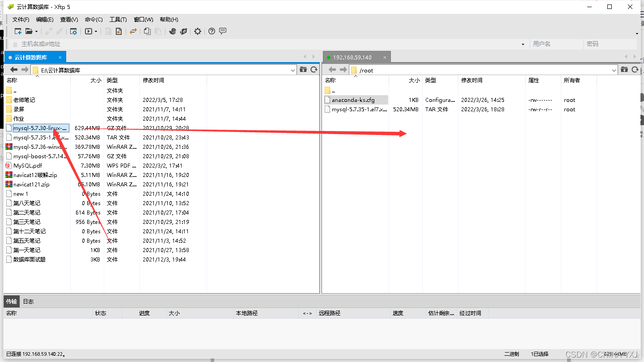Select the 作业 folder
This screenshot has height=362, width=644.
pyautogui.click(x=19, y=118)
